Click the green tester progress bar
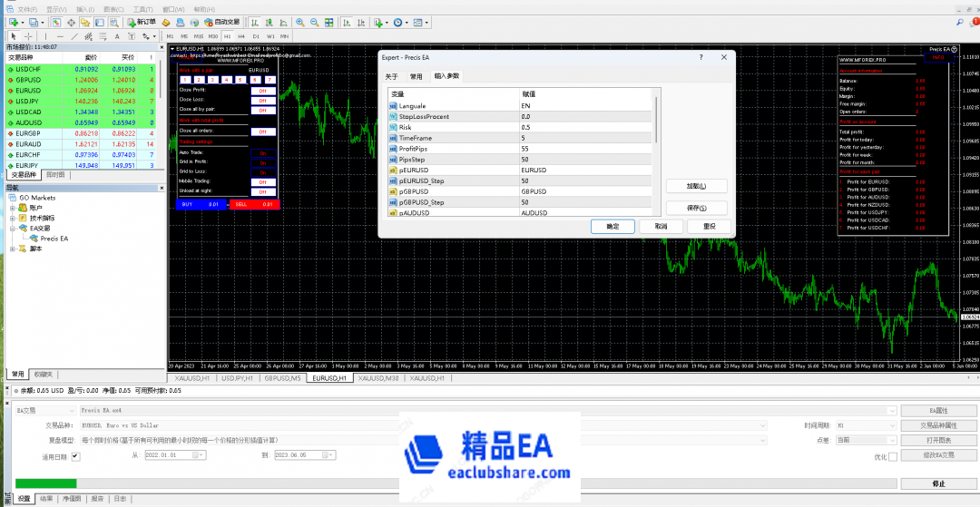 click(454, 483)
